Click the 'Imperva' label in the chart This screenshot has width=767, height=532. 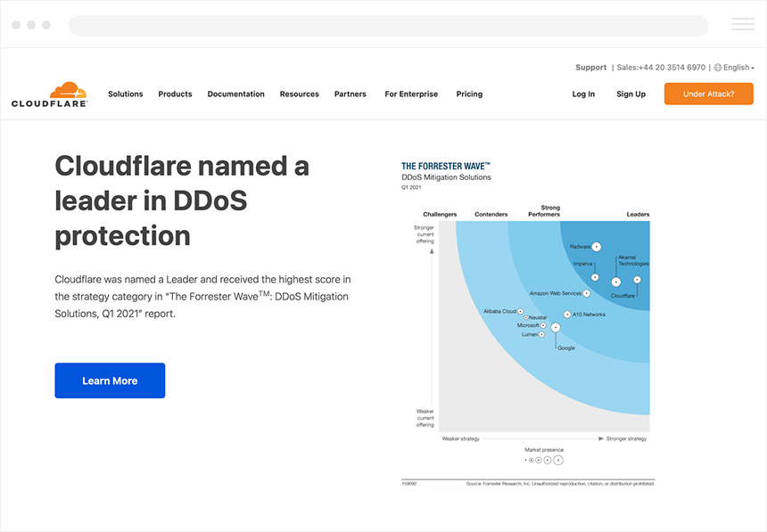pos(582,264)
